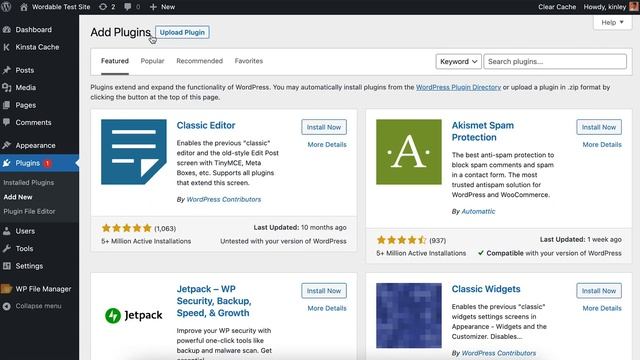The image size is (640, 360).
Task: Open the Howdy, kinley account menu
Action: [x=611, y=7]
